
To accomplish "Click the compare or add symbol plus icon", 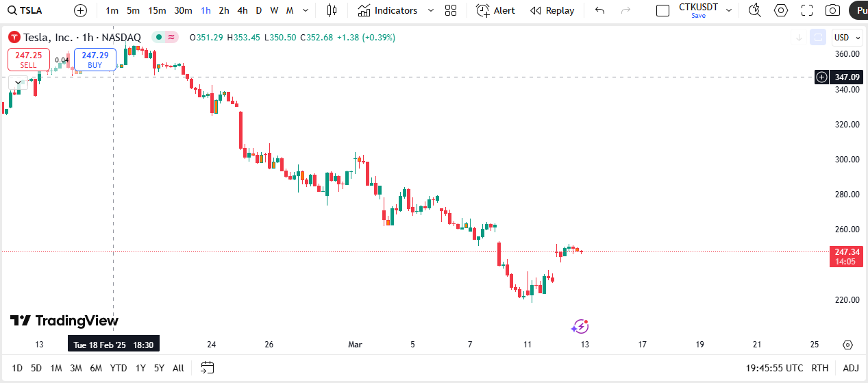I will (80, 10).
